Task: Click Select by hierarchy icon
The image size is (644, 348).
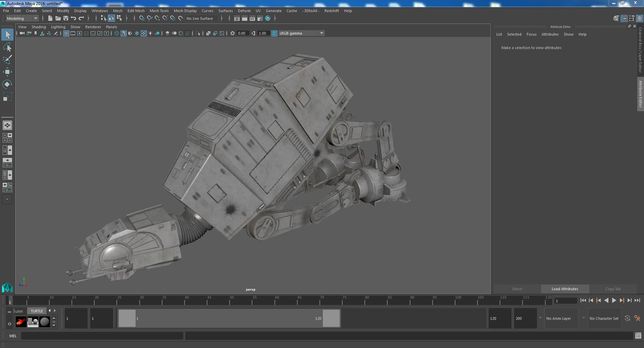Action: tap(103, 18)
